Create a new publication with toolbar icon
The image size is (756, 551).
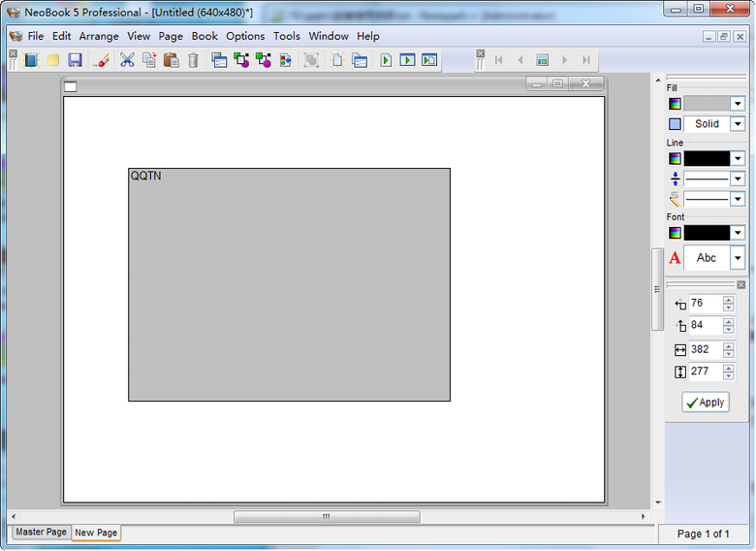pyautogui.click(x=31, y=60)
